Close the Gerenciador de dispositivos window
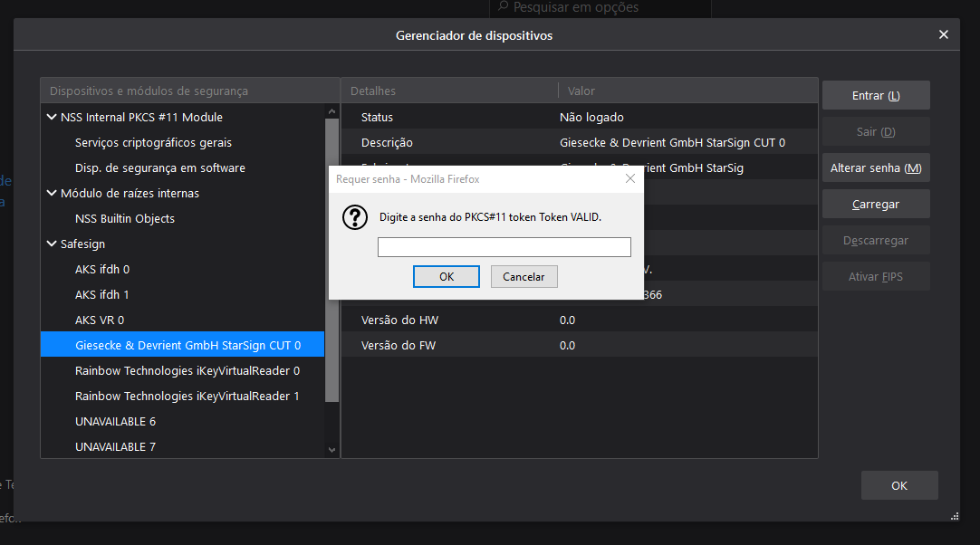The height and width of the screenshot is (545, 980). click(x=943, y=35)
